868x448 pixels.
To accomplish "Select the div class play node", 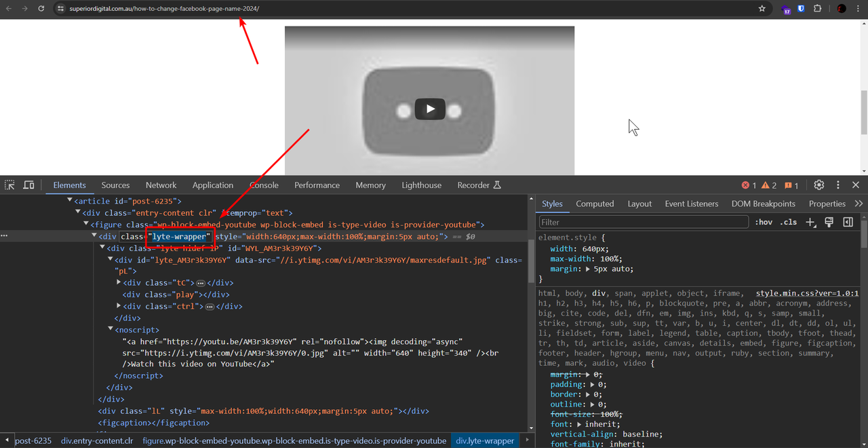I will point(176,295).
